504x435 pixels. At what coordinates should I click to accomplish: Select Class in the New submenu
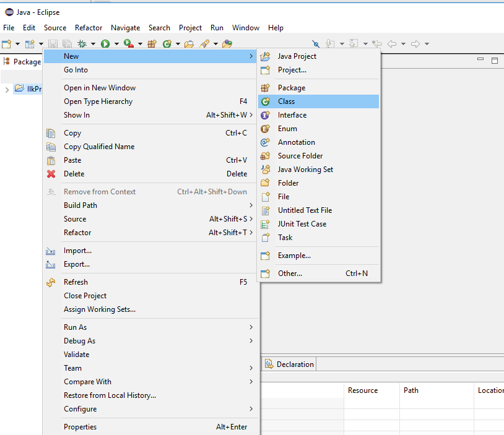tap(318, 101)
